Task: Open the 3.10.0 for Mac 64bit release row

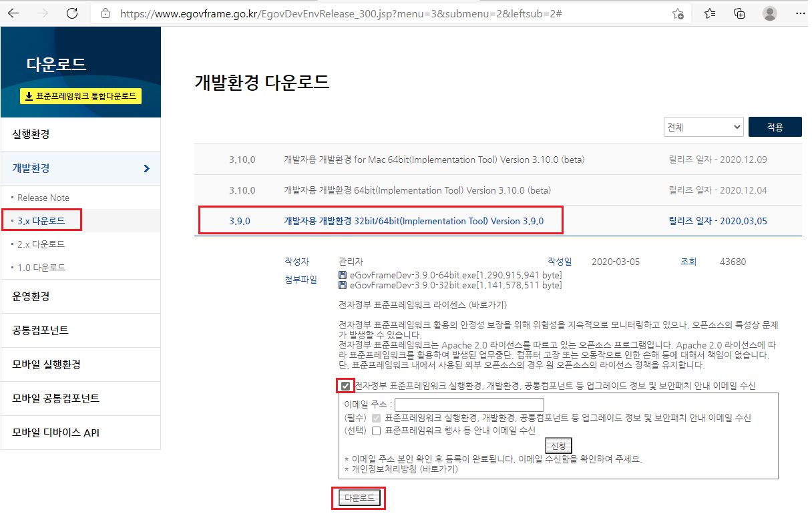Action: point(498,160)
